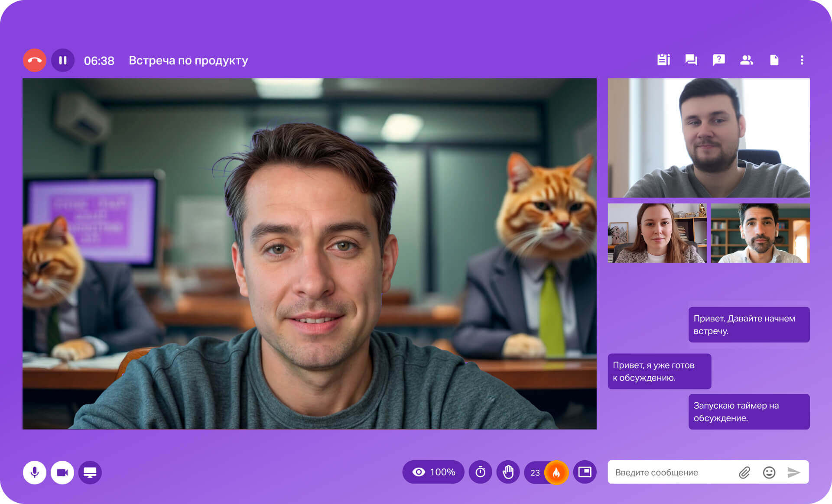
Task: Open the Q&A question icon
Action: tap(719, 60)
